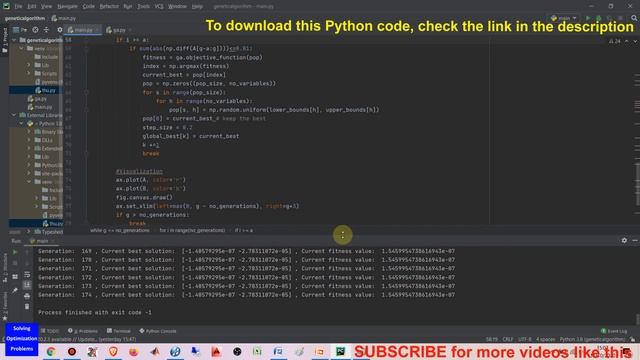Open the Code menu

[x=89, y=7]
